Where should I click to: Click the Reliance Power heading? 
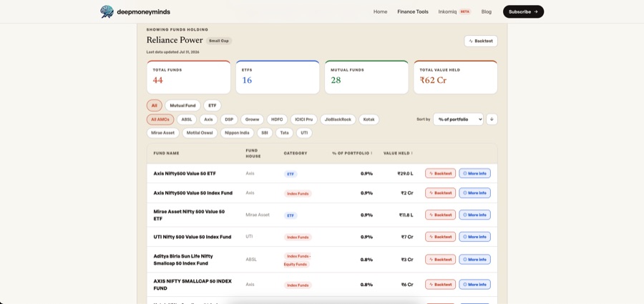point(175,40)
